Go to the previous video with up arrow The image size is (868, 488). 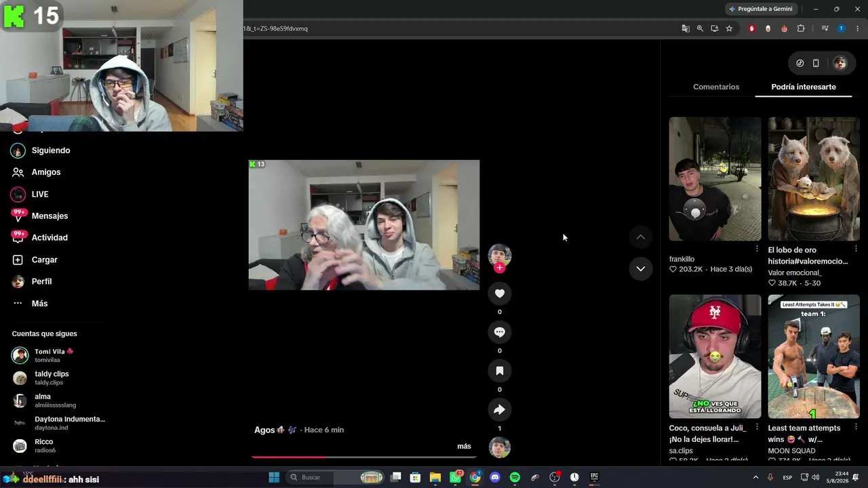640,237
